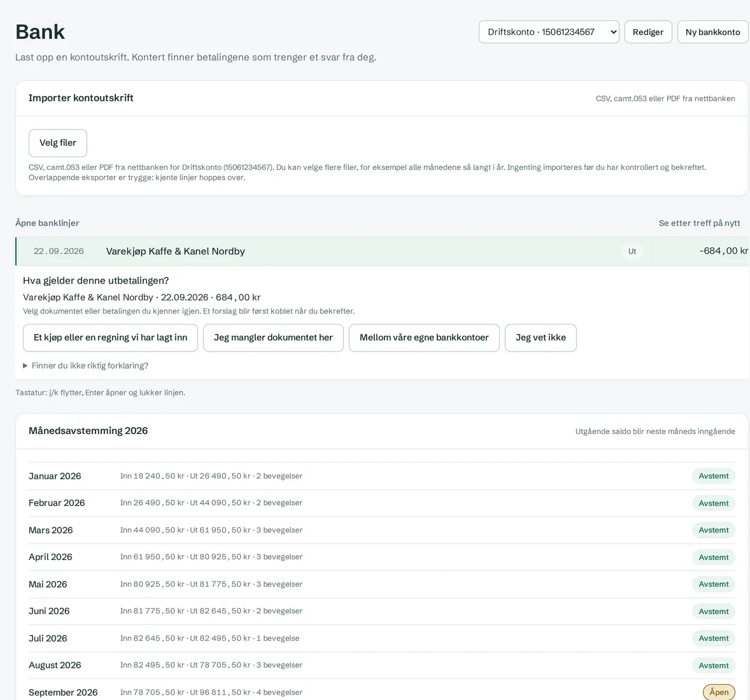This screenshot has width=750, height=700.
Task: Open the April 2026 reconciliation row
Action: click(382, 557)
